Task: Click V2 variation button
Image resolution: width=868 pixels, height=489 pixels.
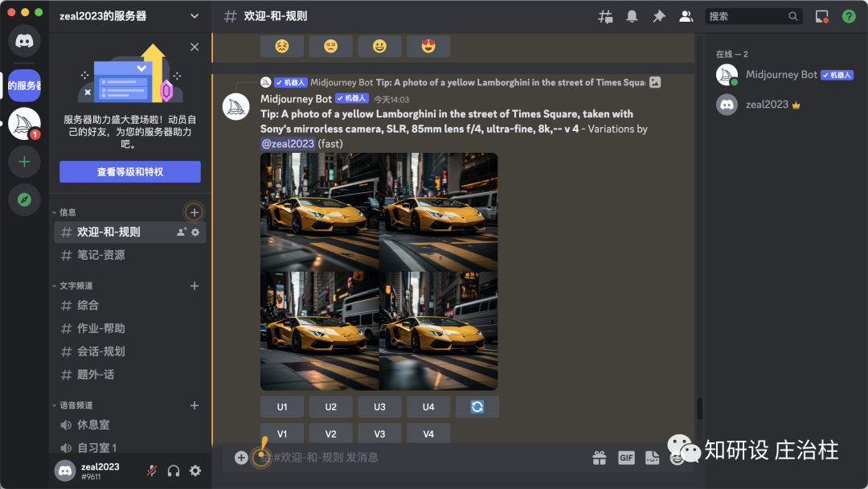Action: [x=330, y=433]
